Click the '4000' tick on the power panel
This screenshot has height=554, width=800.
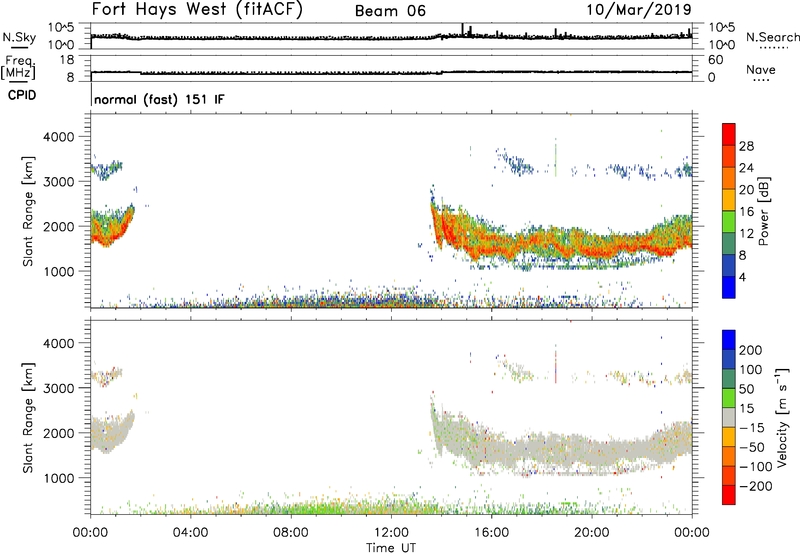[58, 137]
